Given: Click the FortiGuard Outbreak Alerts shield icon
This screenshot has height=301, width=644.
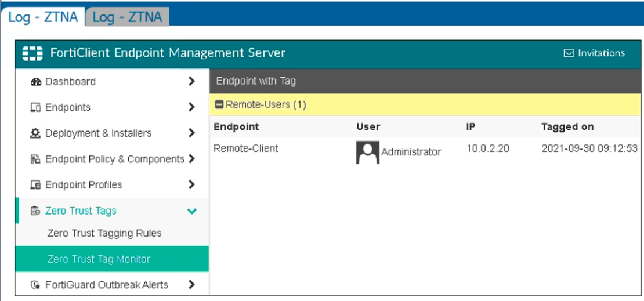Looking at the screenshot, I should [x=35, y=285].
